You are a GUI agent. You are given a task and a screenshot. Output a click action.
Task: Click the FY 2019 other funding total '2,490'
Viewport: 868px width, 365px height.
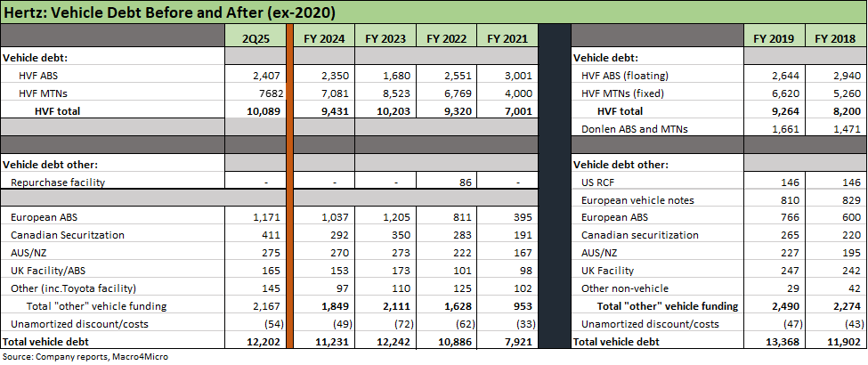click(785, 306)
